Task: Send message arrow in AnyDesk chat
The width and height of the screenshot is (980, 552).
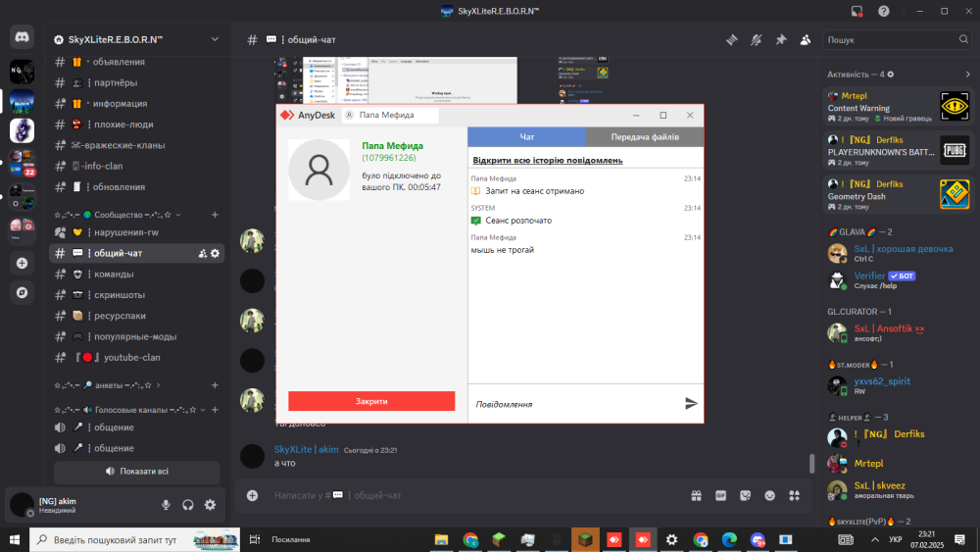Action: click(x=691, y=403)
